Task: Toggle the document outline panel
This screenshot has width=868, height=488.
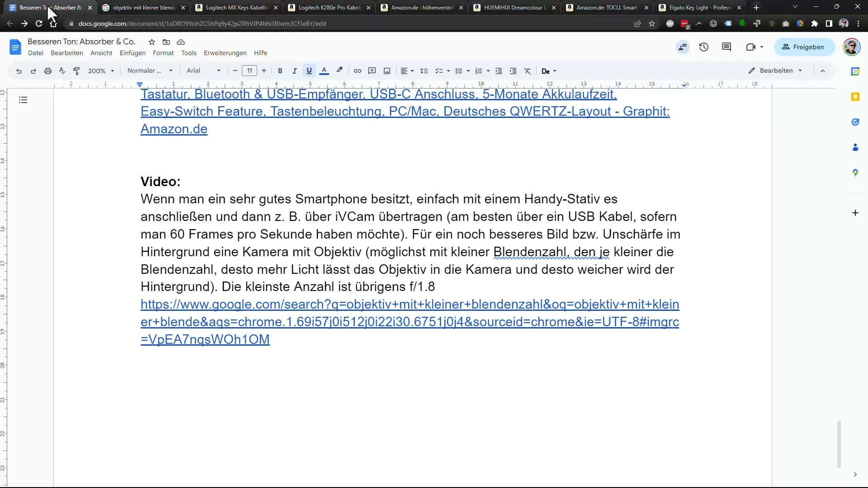Action: (23, 99)
